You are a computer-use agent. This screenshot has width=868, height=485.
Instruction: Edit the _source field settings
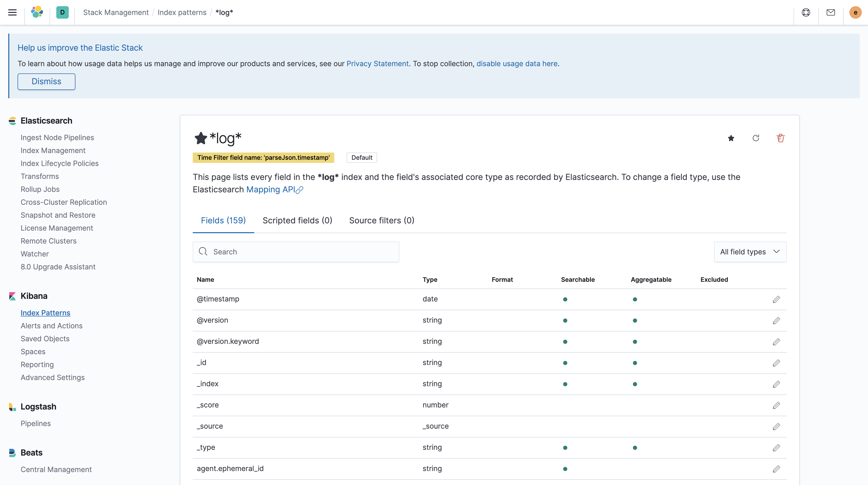coord(776,426)
